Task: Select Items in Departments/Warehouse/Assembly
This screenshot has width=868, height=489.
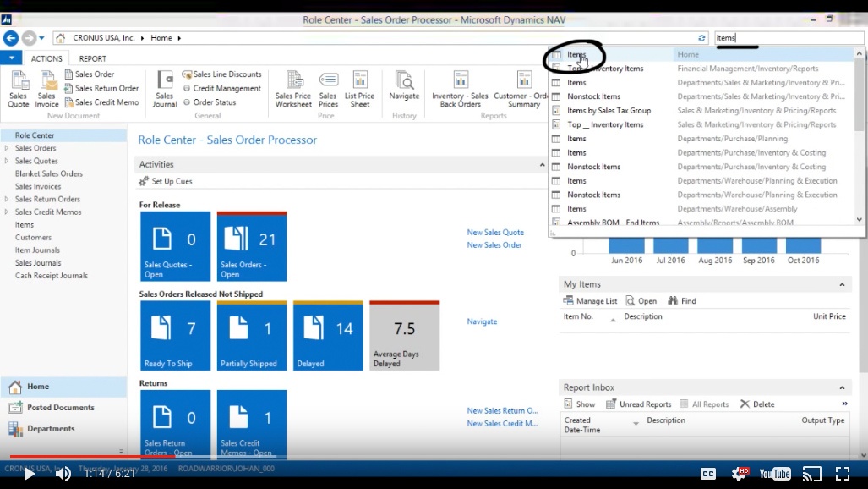Action: coord(702,208)
